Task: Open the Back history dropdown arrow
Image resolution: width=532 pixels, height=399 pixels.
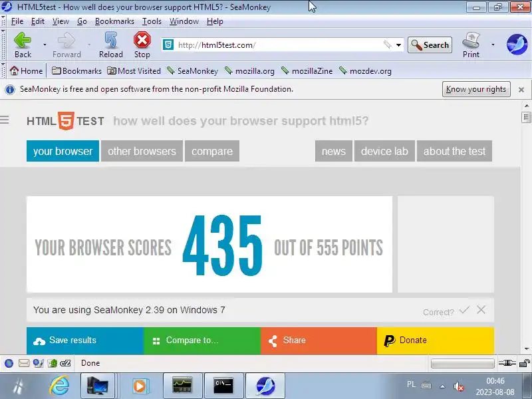Action: pos(45,45)
